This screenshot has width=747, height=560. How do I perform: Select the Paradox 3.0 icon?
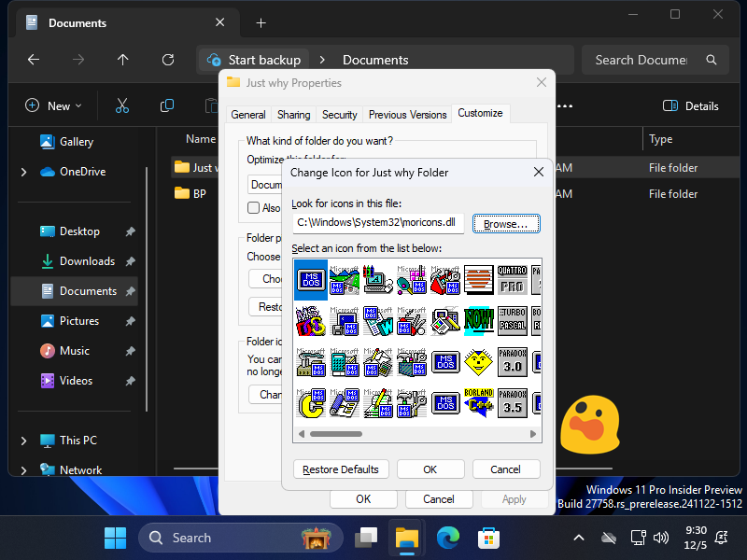tap(512, 362)
